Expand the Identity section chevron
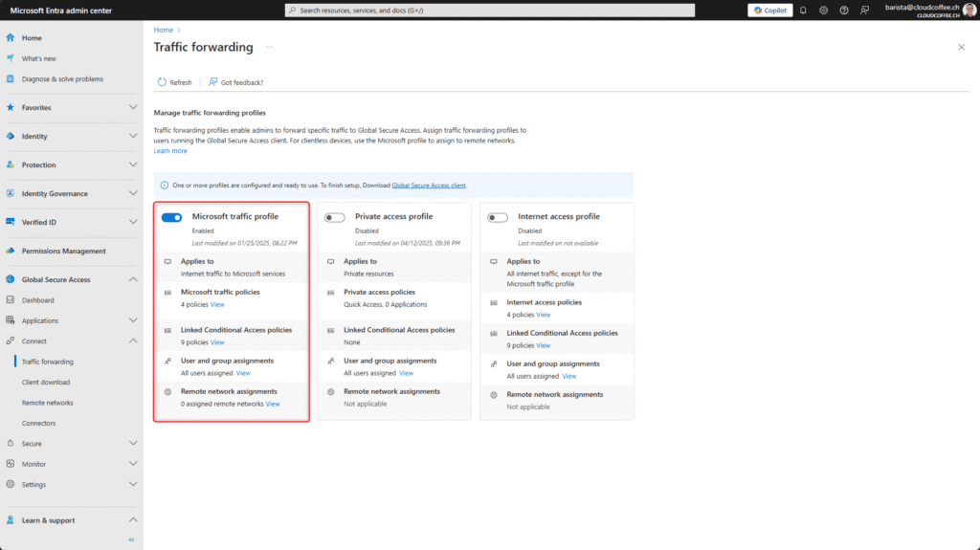980x550 pixels. 133,136
